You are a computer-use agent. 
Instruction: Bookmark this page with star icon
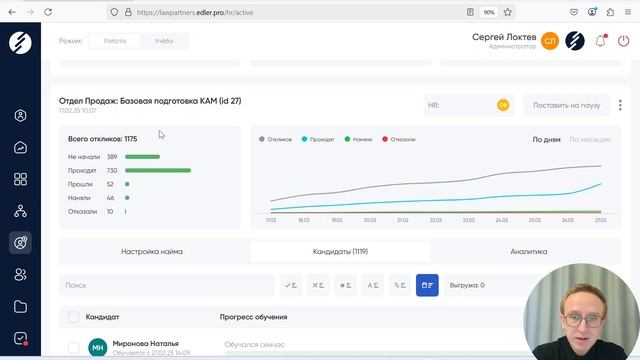(x=507, y=12)
